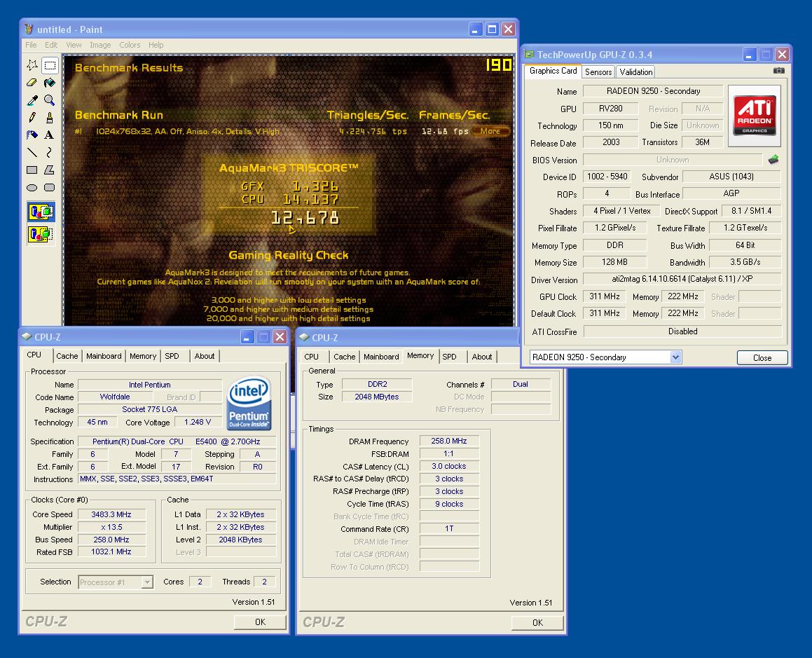Viewport: 812px width, 658px height.
Task: Click the Driver Version field in GPU-Z
Action: coord(682,279)
